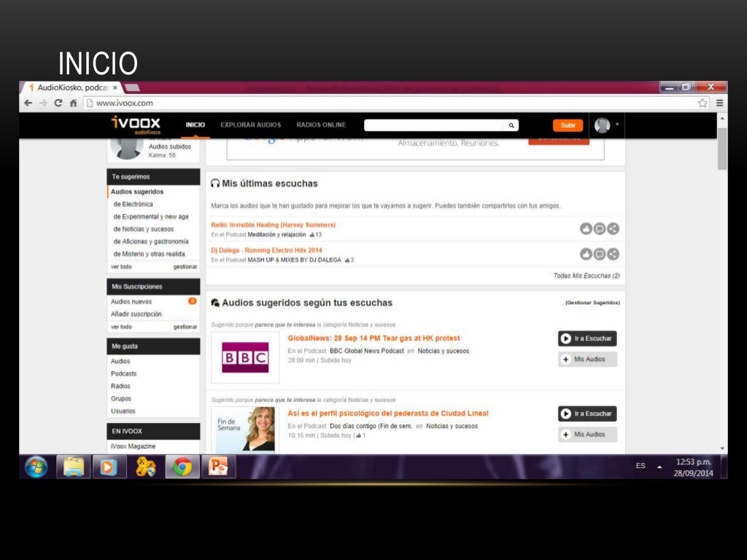Screen dimensions: 747x560
Task: Open the EXPLORAR AUDIOS menu
Action: [x=251, y=125]
